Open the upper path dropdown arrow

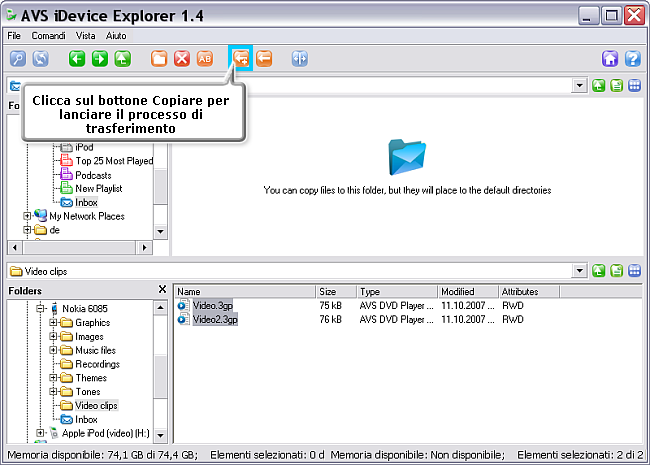coord(580,86)
